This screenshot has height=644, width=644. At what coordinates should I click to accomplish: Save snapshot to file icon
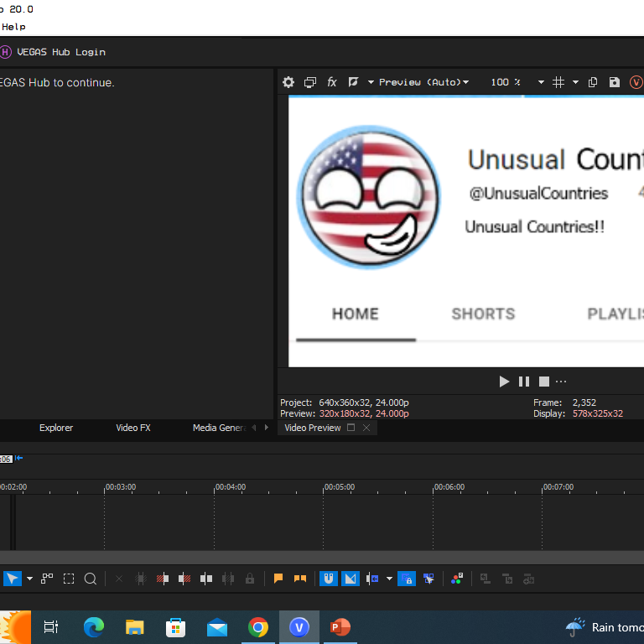coord(614,82)
